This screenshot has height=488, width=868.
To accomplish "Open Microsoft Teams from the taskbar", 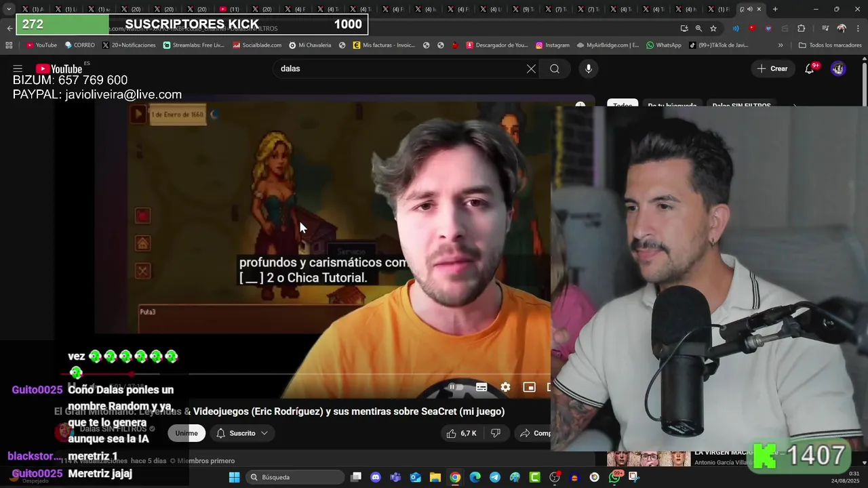I will point(395,477).
